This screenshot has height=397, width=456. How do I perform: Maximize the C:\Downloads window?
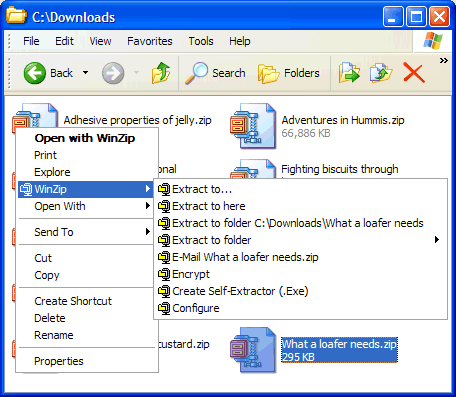416,16
